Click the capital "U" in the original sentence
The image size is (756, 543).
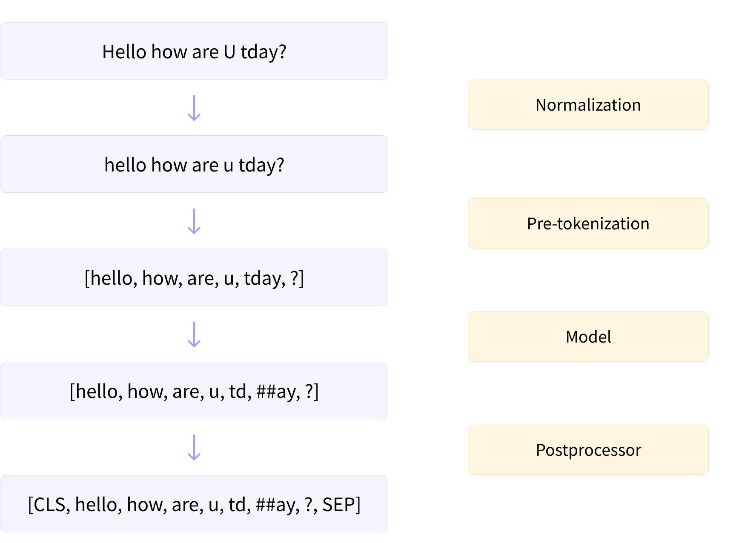(x=229, y=52)
